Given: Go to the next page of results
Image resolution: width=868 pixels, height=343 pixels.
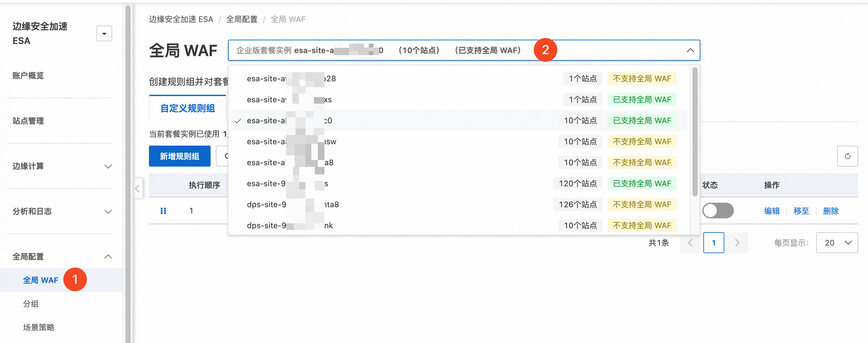Looking at the screenshot, I should (737, 243).
